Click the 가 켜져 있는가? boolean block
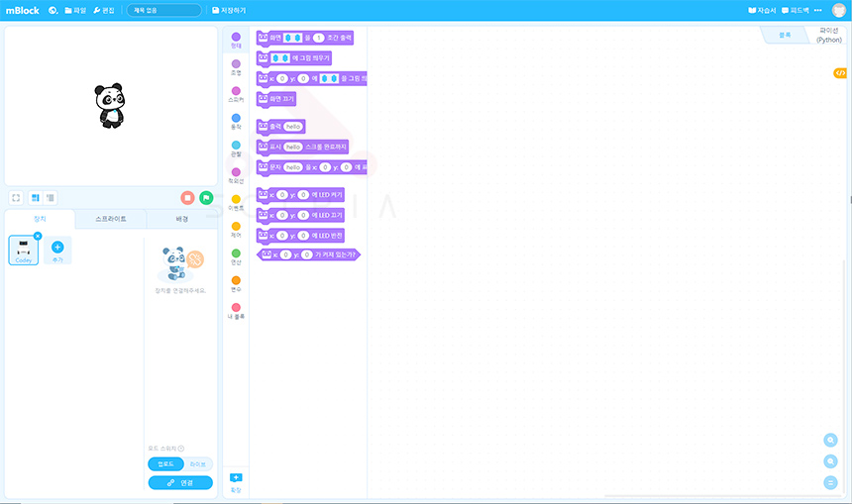 308,254
